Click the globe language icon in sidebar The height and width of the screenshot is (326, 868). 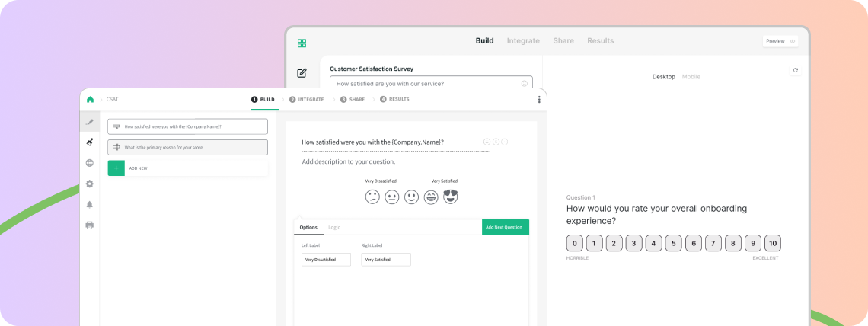click(90, 163)
